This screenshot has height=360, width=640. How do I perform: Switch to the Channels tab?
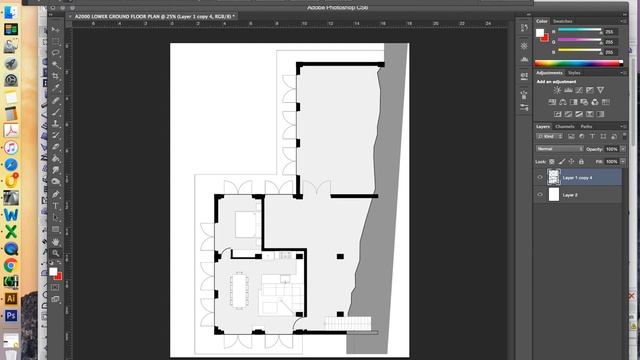565,127
